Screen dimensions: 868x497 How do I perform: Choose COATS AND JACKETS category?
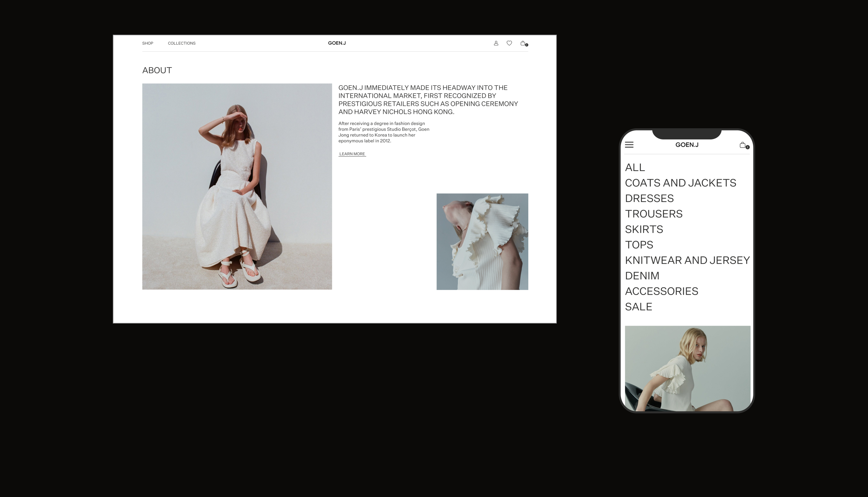click(x=680, y=183)
